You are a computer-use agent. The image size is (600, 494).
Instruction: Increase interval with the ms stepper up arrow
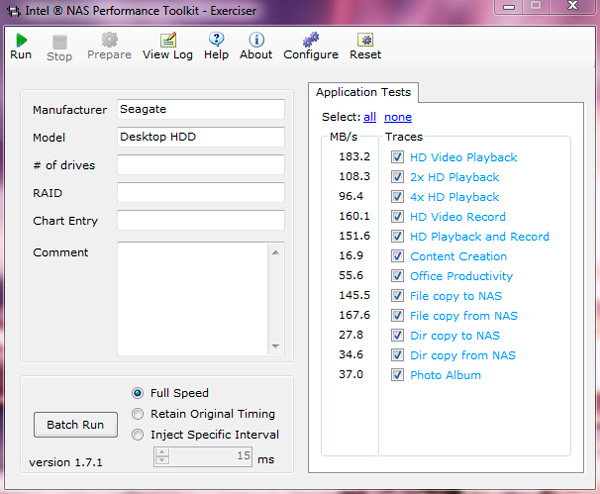[162, 452]
